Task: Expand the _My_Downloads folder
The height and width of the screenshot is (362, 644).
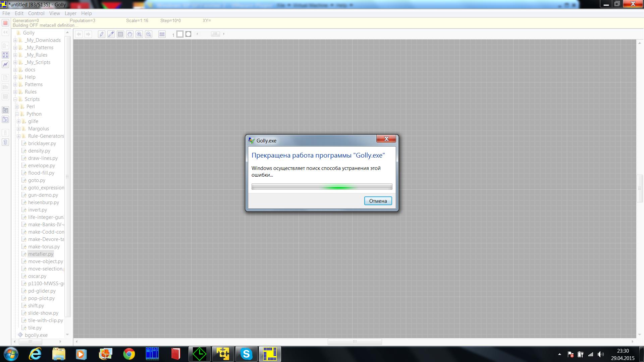Action: 15,40
